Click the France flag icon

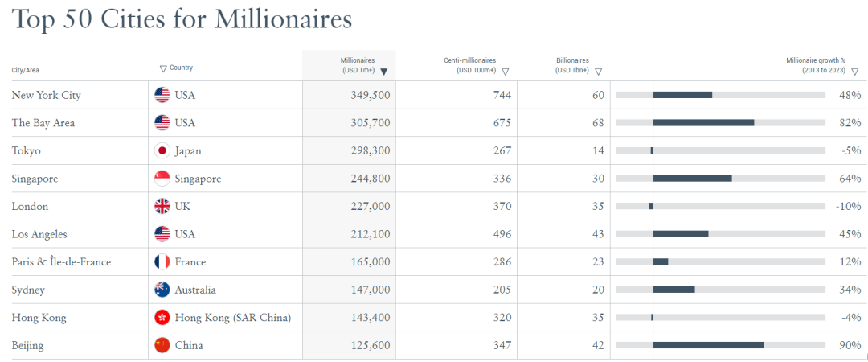(162, 261)
